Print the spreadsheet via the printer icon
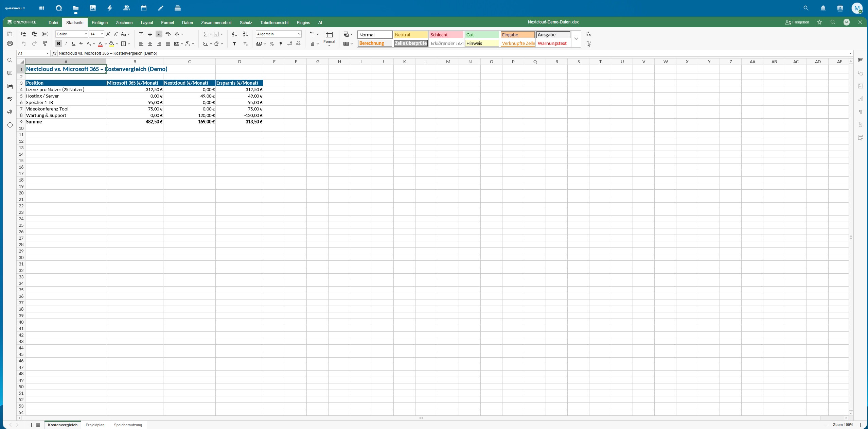This screenshot has height=429, width=868. tap(10, 44)
